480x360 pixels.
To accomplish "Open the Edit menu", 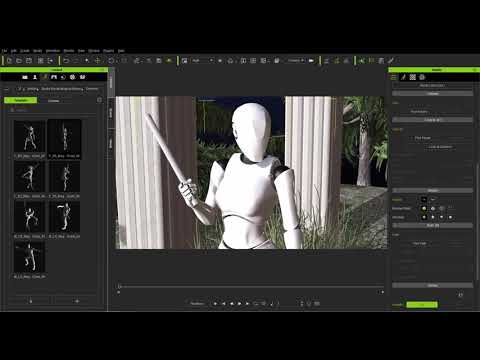I will [x=14, y=51].
